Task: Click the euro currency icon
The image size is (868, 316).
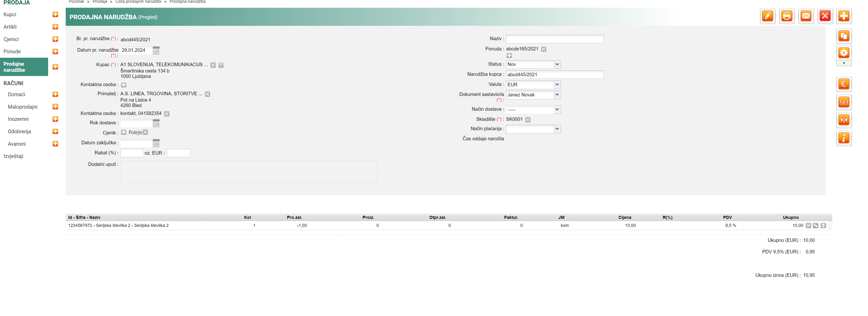Action: click(x=843, y=84)
